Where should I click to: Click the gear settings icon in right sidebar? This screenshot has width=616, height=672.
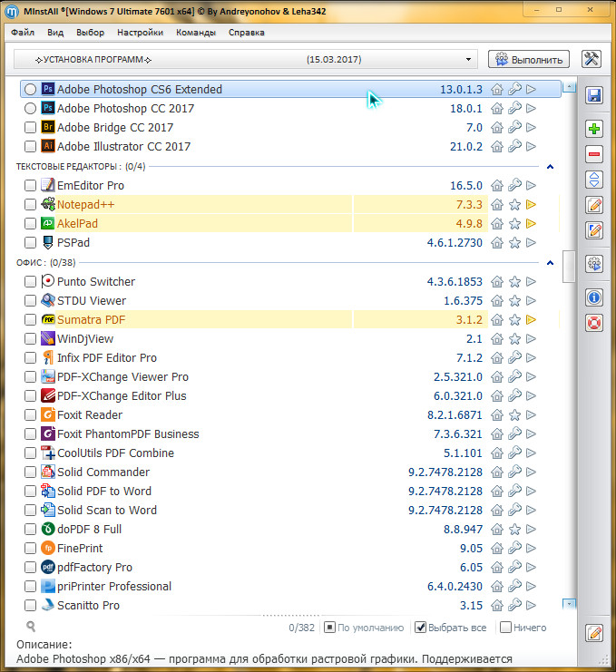click(x=594, y=264)
